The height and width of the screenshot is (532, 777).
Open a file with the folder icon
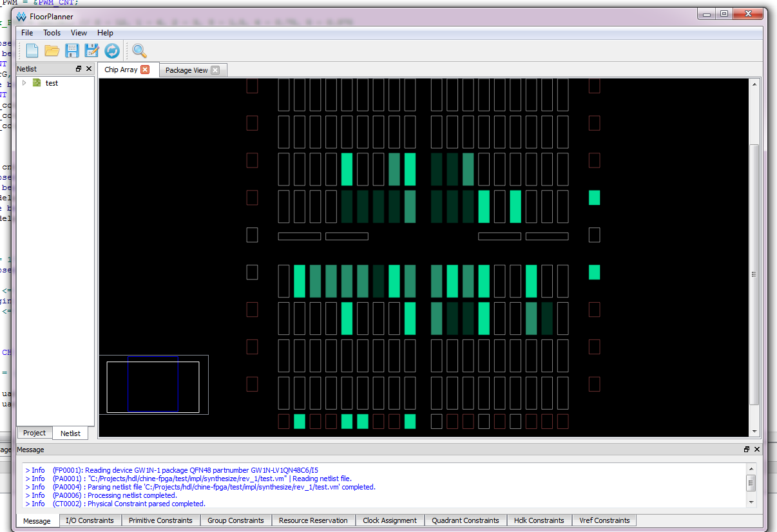pos(52,51)
